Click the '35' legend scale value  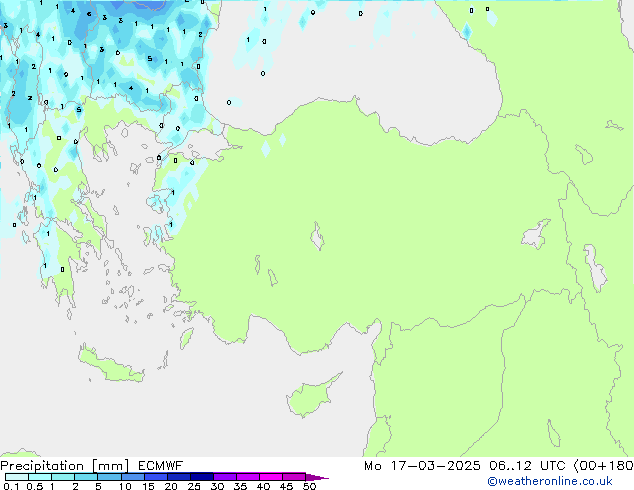(x=240, y=486)
